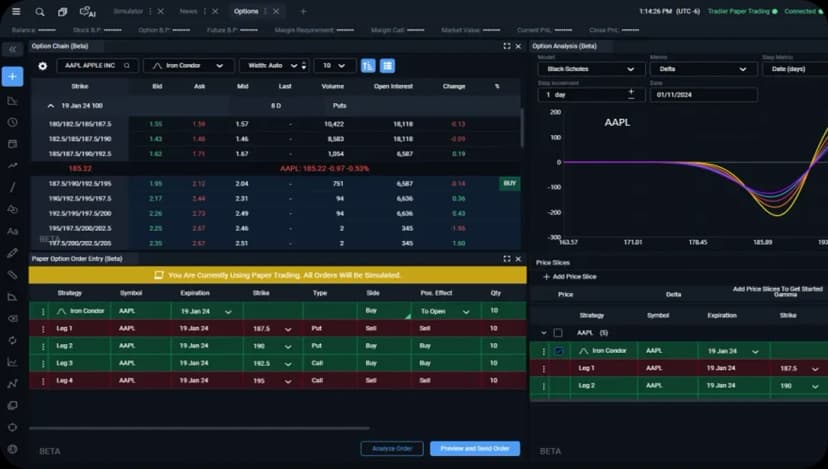The height and width of the screenshot is (469, 828).
Task: Add a new tab with plus
Action: [x=303, y=12]
